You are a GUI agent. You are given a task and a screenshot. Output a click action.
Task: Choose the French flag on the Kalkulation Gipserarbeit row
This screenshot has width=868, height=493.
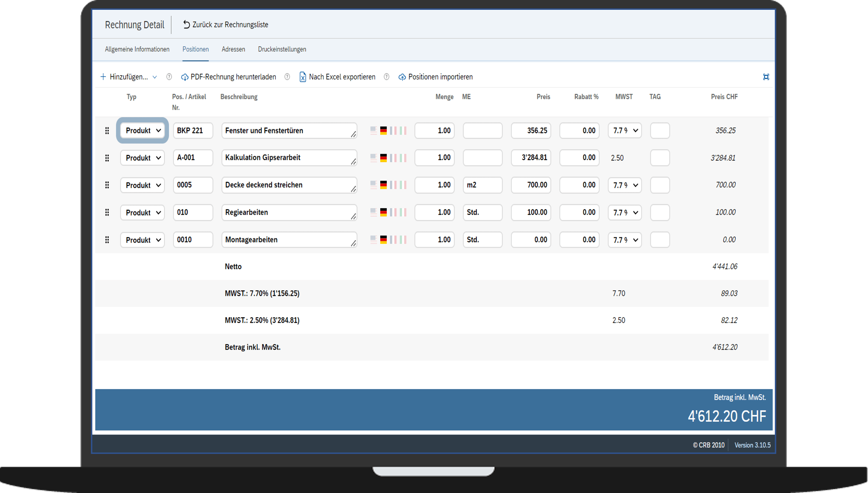pos(393,158)
